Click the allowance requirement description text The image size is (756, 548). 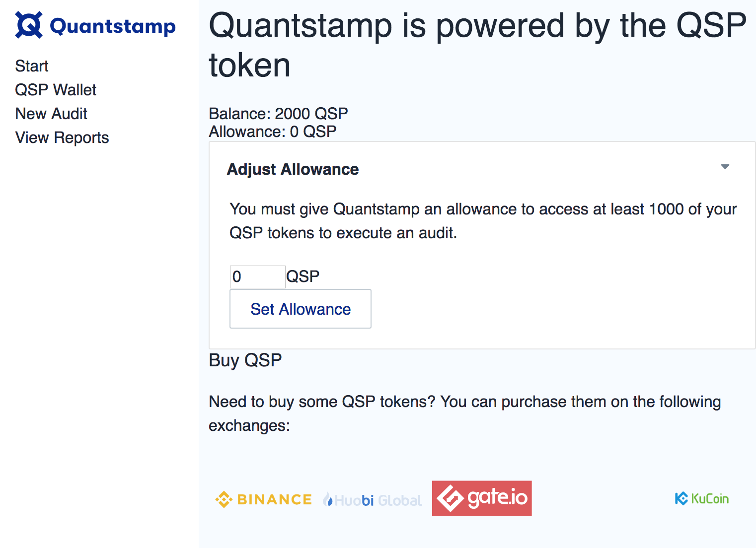483,221
